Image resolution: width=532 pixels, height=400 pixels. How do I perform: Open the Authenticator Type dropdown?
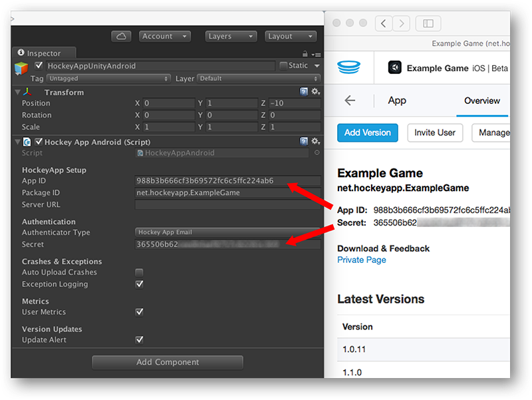[x=227, y=232]
